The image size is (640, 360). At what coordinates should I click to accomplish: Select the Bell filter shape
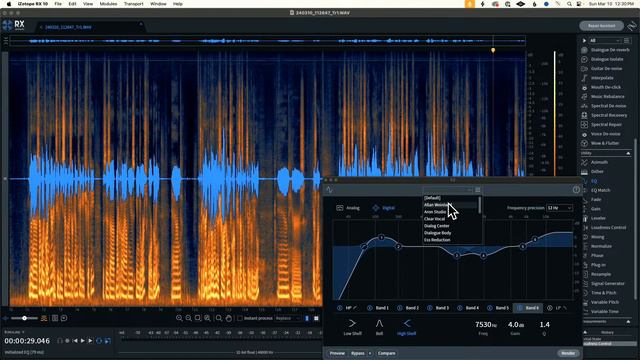click(379, 327)
